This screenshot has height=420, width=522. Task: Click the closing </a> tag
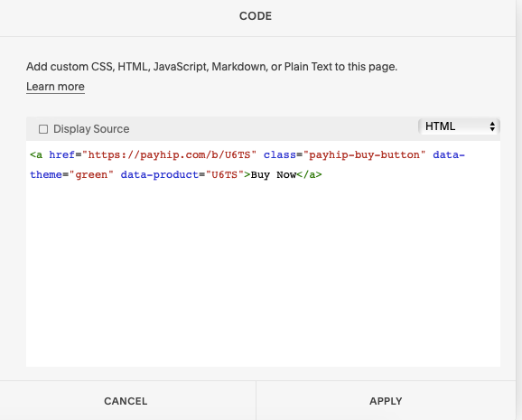click(309, 175)
